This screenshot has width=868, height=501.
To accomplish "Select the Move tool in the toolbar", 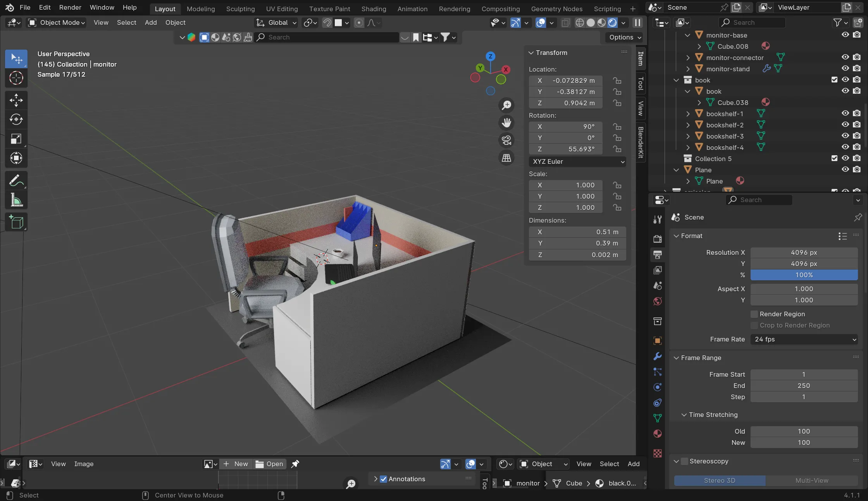I will point(16,100).
